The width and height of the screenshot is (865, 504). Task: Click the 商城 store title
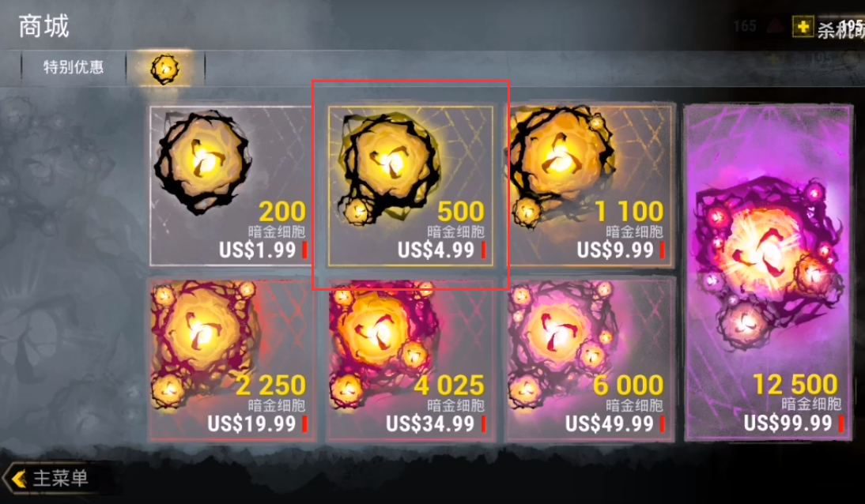(43, 27)
